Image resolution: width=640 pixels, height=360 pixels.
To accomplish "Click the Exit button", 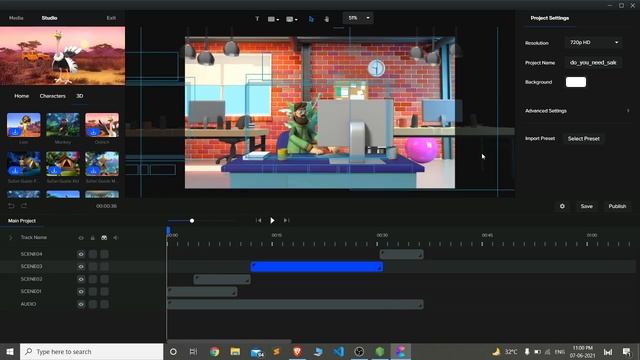I will point(111,18).
